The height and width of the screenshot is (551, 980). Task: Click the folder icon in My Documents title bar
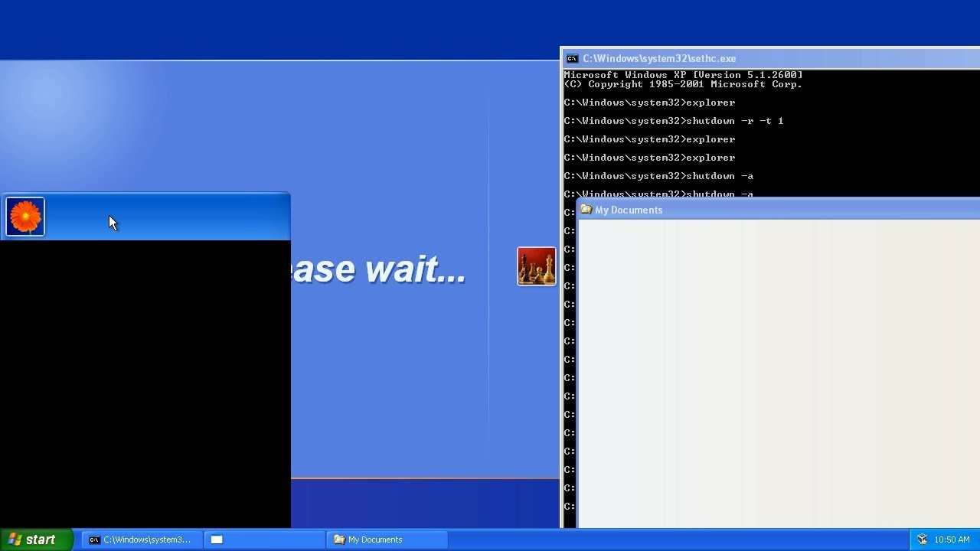[x=586, y=209]
